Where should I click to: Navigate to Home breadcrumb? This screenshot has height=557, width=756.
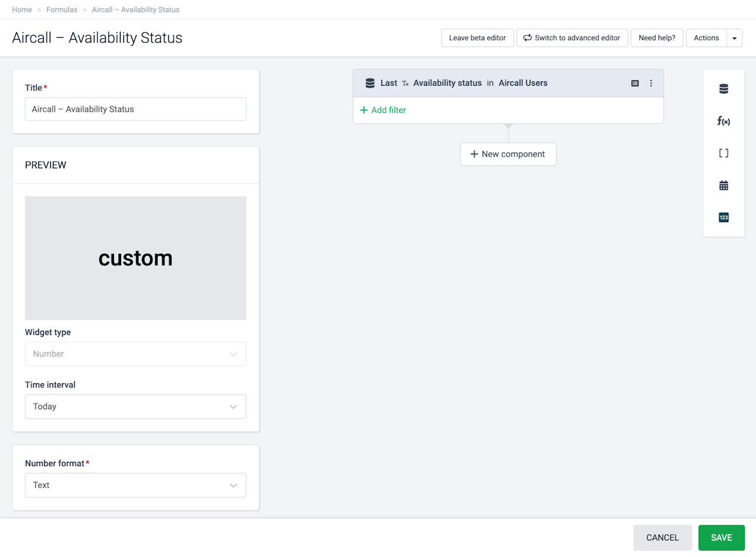click(22, 9)
